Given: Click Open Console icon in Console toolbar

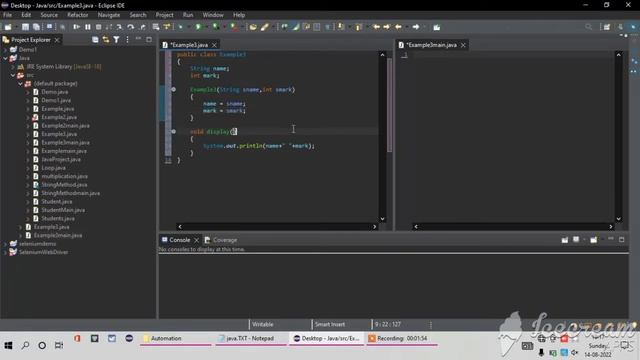Looking at the screenshot, I should point(593,240).
